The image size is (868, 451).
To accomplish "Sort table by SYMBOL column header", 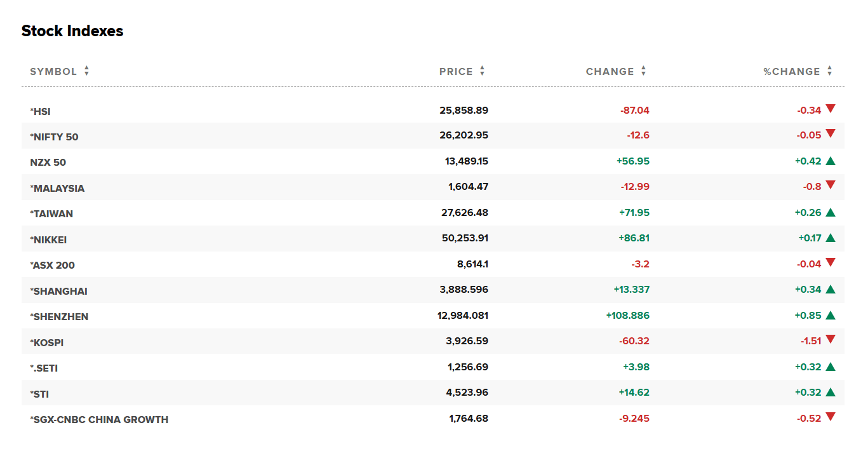I will [x=53, y=72].
